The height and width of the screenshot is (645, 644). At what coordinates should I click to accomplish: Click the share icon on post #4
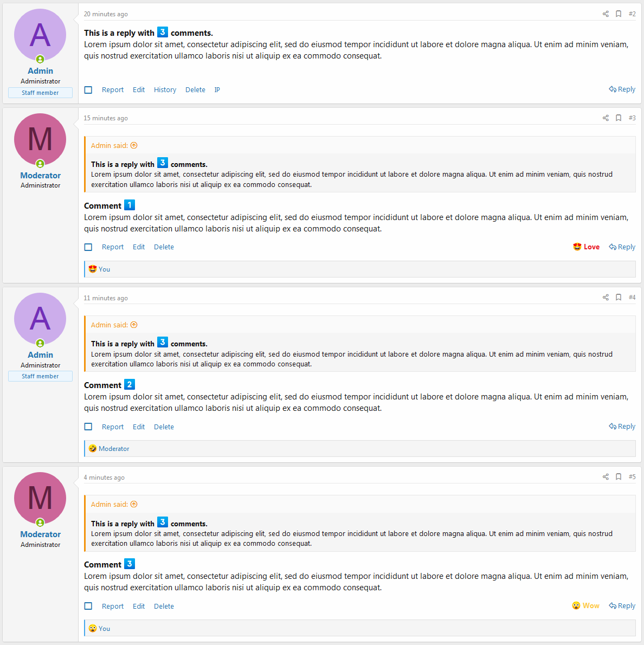[606, 298]
